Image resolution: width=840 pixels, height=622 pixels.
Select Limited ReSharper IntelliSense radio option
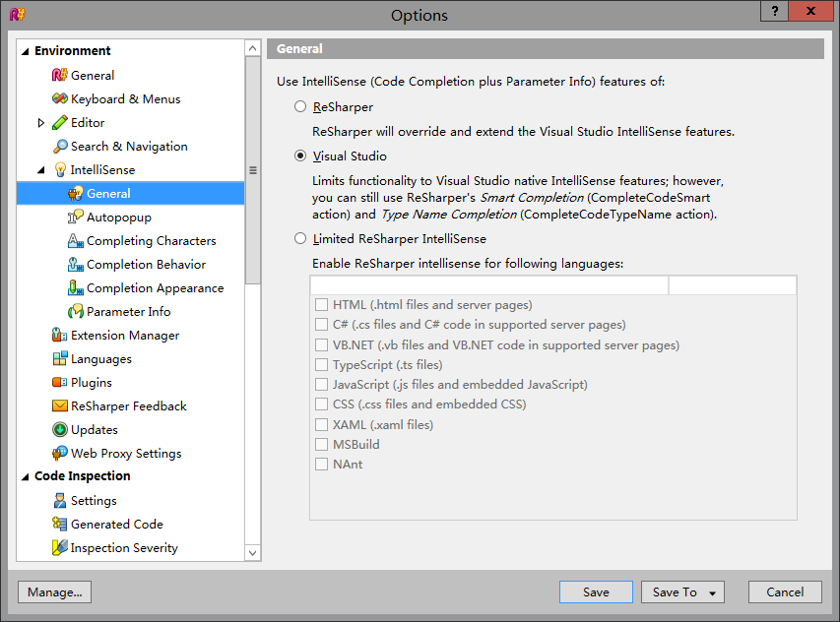300,238
